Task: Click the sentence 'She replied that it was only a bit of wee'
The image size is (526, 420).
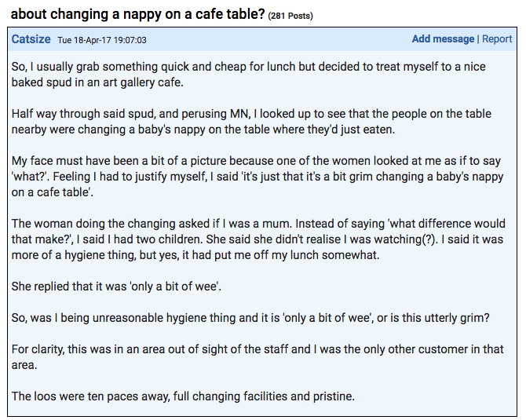Action: 116,287
